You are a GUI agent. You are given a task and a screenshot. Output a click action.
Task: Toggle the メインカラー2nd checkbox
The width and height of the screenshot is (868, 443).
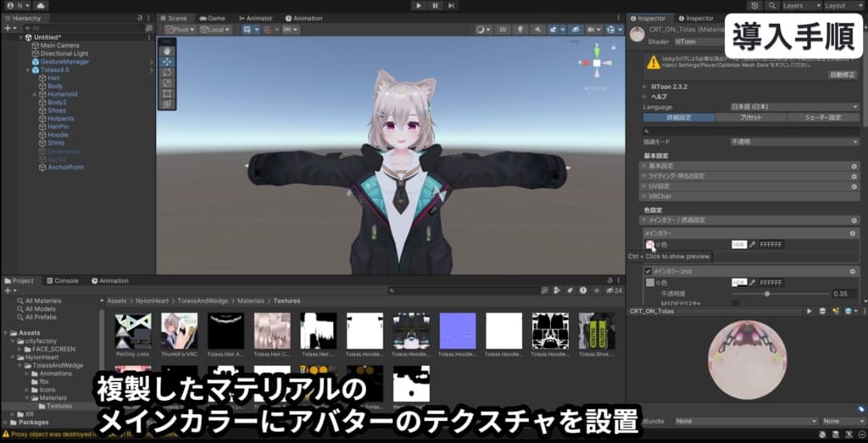(648, 272)
